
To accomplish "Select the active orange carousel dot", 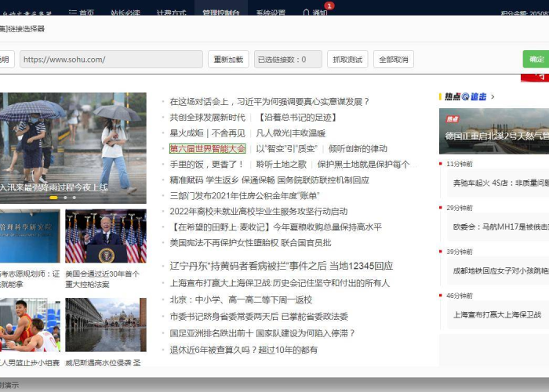I will tap(54, 198).
